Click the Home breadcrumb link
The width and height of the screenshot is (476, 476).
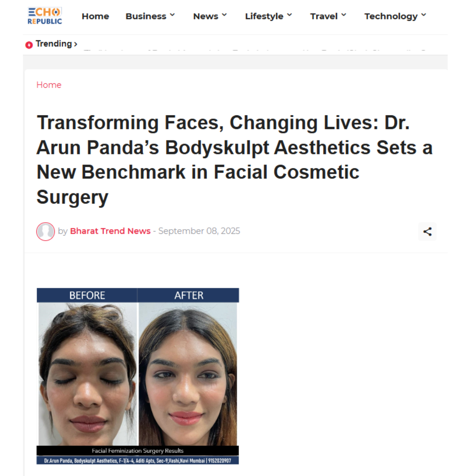[49, 85]
